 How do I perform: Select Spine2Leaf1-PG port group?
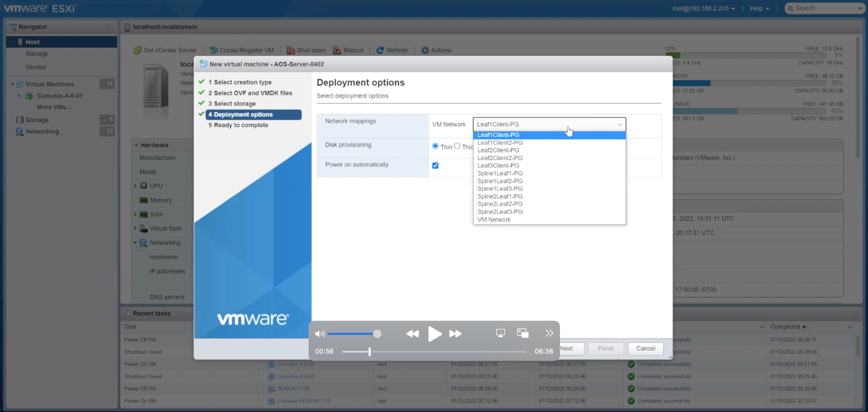pos(549,196)
